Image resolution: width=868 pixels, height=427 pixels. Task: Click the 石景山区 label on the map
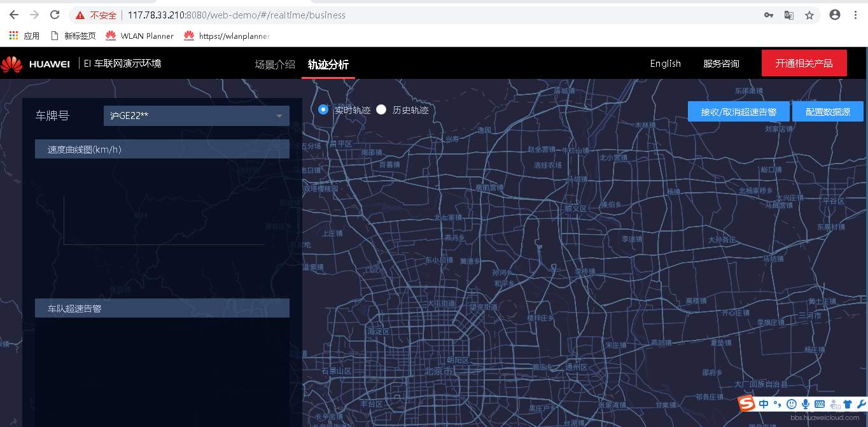[336, 371]
